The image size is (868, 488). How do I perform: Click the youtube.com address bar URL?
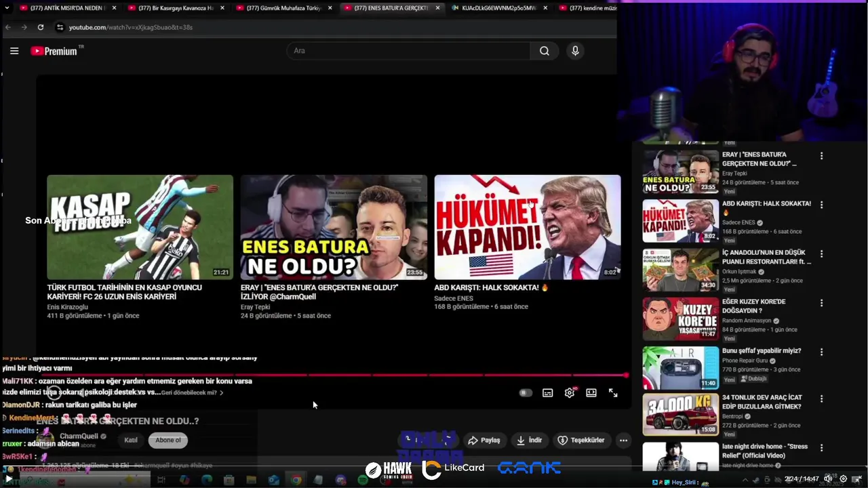131,27
